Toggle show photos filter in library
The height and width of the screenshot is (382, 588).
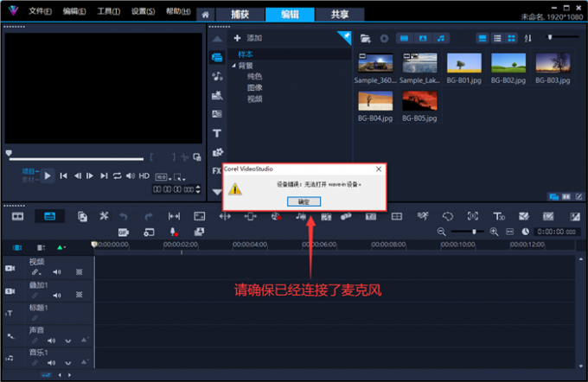pyautogui.click(x=423, y=38)
